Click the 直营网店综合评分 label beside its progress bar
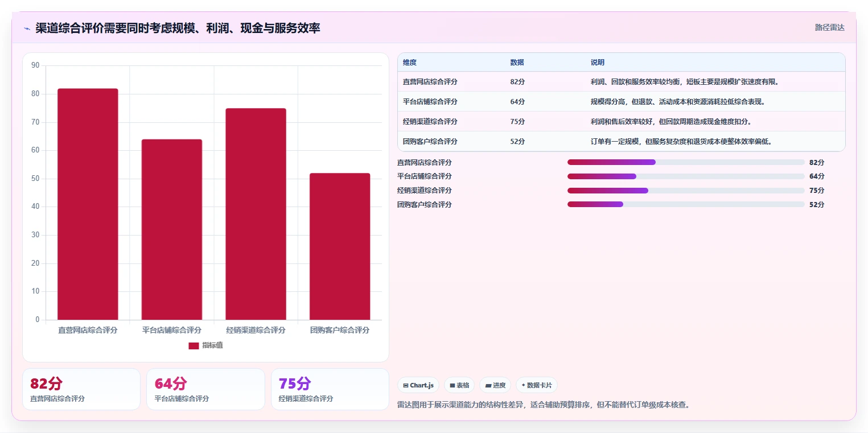 [425, 162]
